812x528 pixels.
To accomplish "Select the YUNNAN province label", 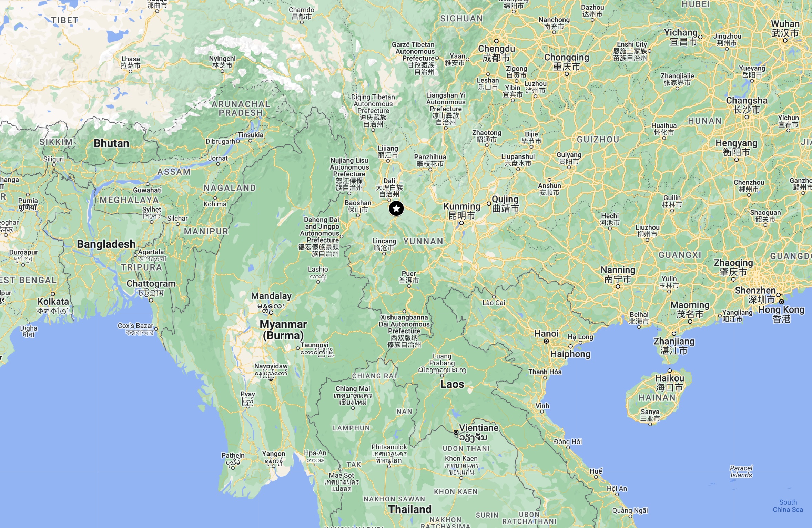I will 423,241.
